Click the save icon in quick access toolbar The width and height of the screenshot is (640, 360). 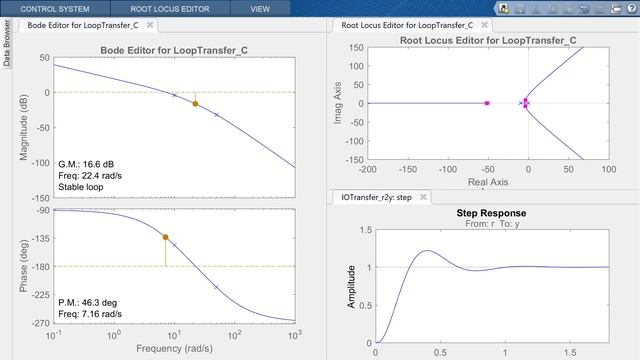pyautogui.click(x=520, y=9)
